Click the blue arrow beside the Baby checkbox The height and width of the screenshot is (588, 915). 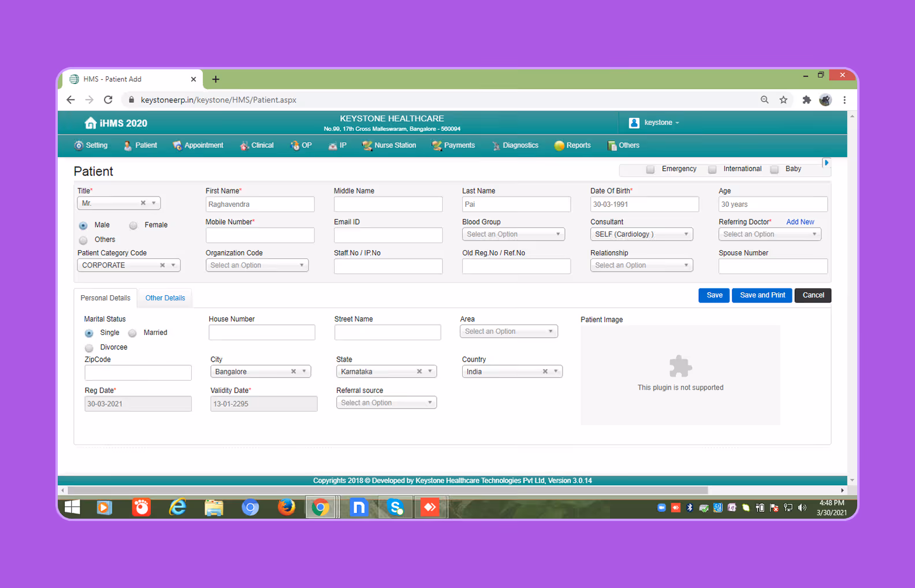[826, 163]
